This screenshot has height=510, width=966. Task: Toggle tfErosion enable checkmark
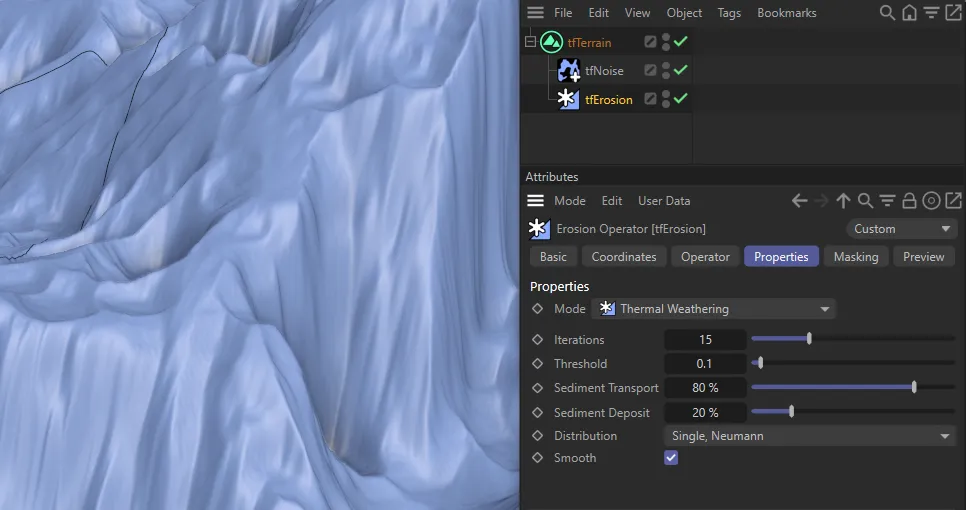click(x=681, y=99)
